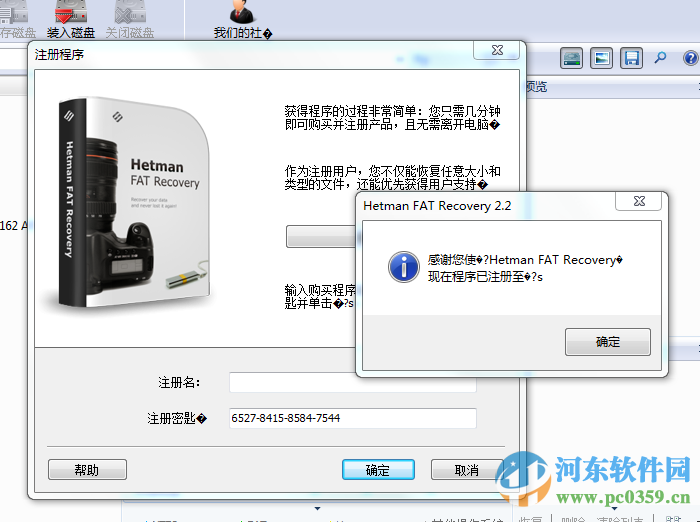The image size is (700, 522).
Task: Close the 注册程序 registration dialog
Action: 497,50
